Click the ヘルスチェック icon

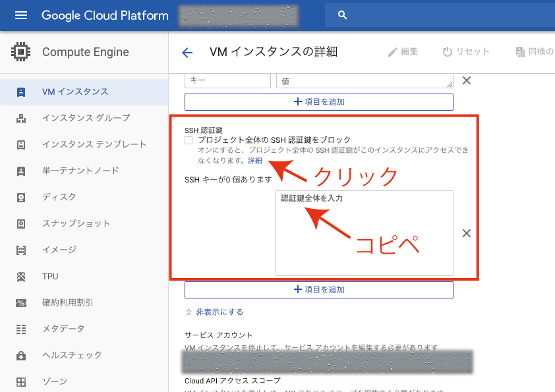(21, 356)
